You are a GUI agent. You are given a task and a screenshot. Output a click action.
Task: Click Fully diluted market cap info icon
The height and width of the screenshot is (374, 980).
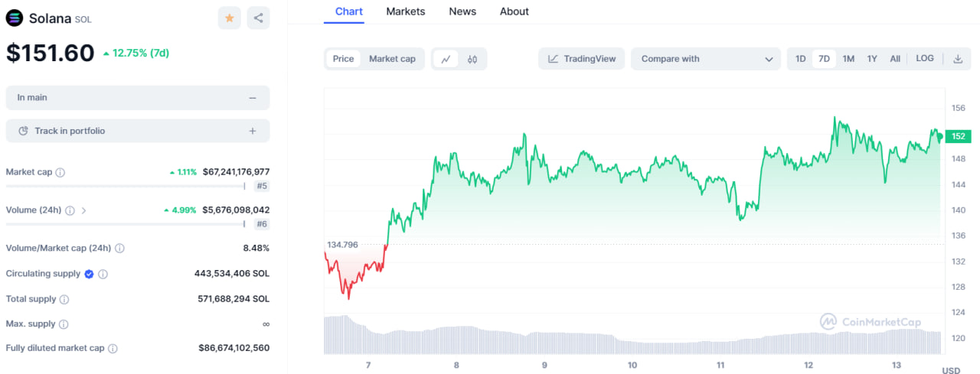(x=113, y=349)
